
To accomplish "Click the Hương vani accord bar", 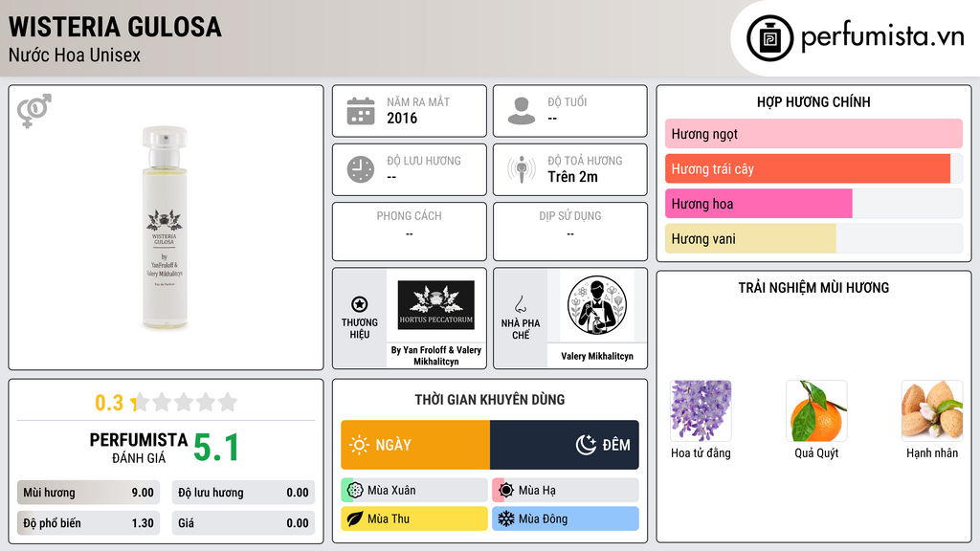I will point(813,238).
